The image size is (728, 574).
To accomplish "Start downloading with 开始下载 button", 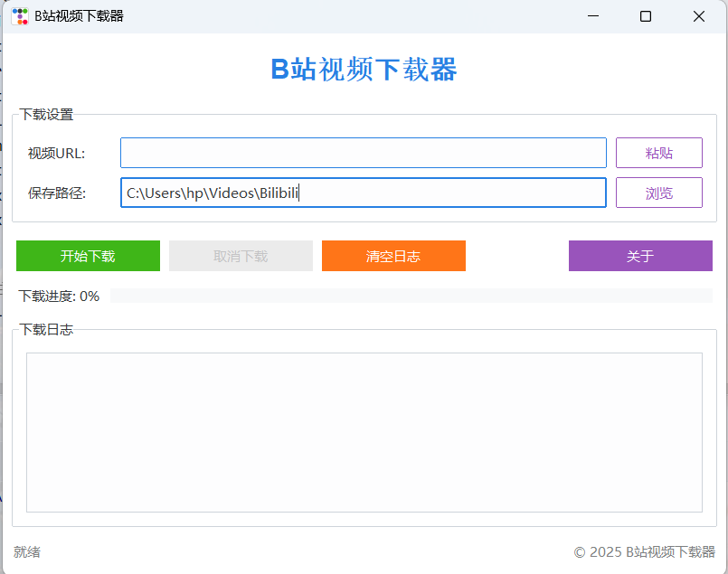I will point(88,256).
